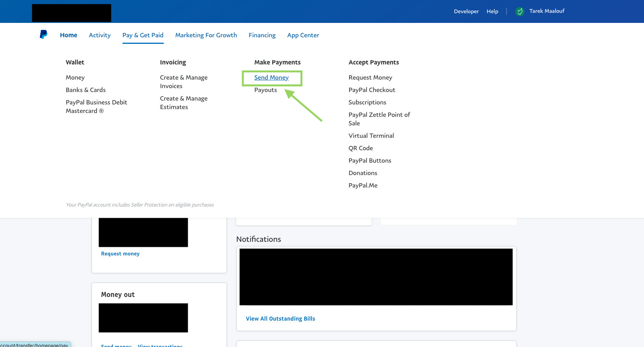Click the Notifications heading

coord(259,239)
